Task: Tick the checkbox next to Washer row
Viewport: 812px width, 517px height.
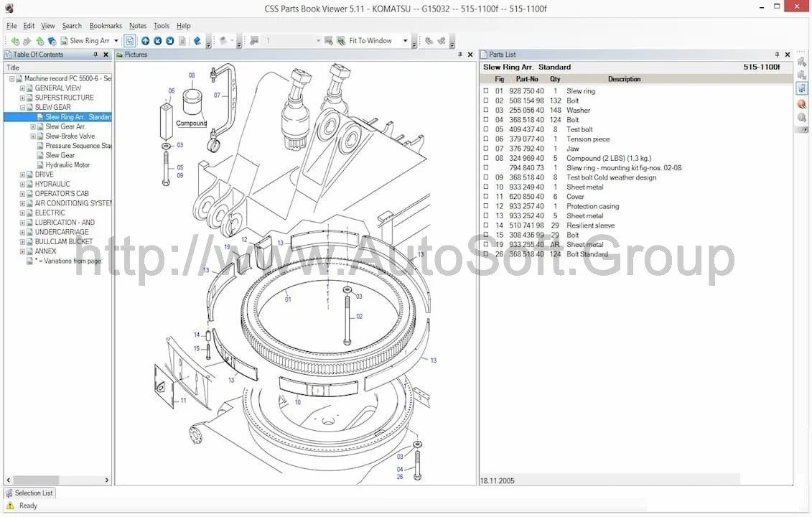Action: tap(486, 111)
